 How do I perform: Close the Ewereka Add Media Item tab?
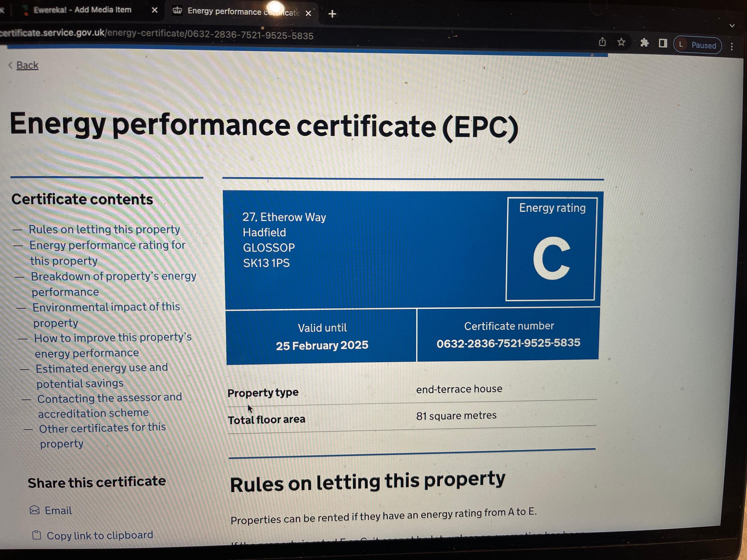click(155, 10)
